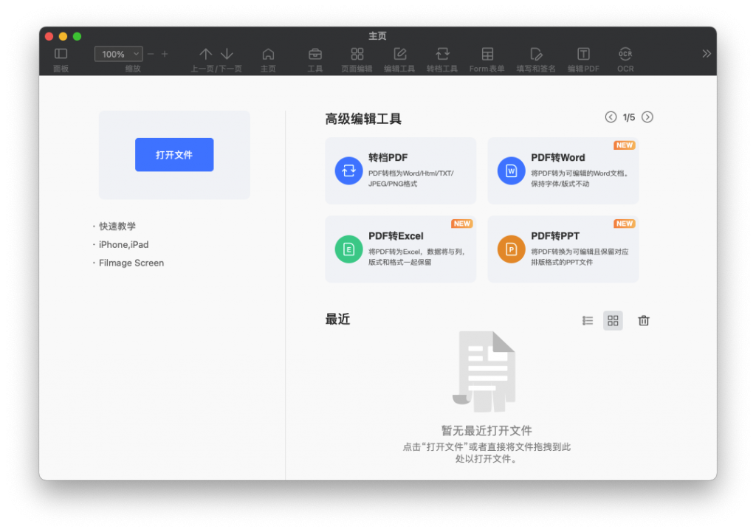Open the 快速教学 link

(117, 226)
